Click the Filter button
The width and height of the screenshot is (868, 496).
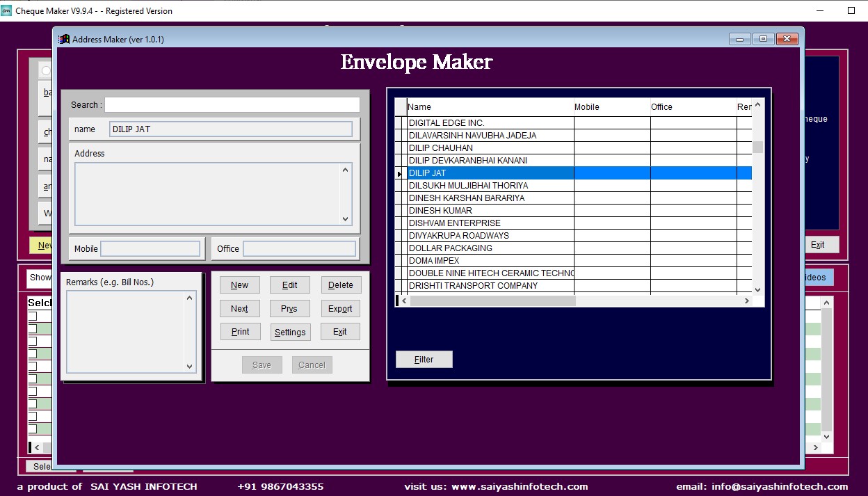pos(424,360)
